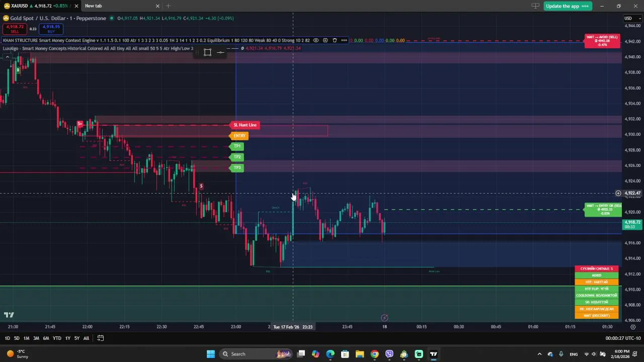Click the current price 4,918.72 tag
The image size is (644, 362).
[x=632, y=224]
